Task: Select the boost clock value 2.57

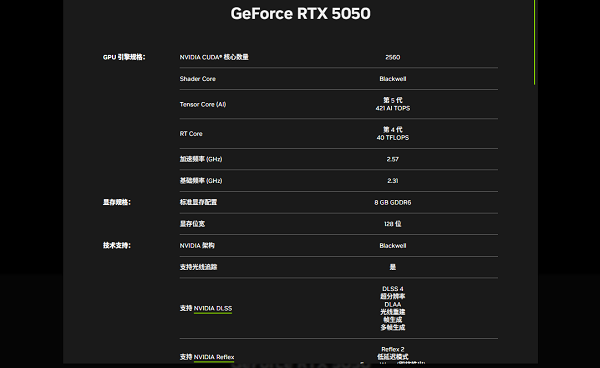Action: click(x=393, y=159)
